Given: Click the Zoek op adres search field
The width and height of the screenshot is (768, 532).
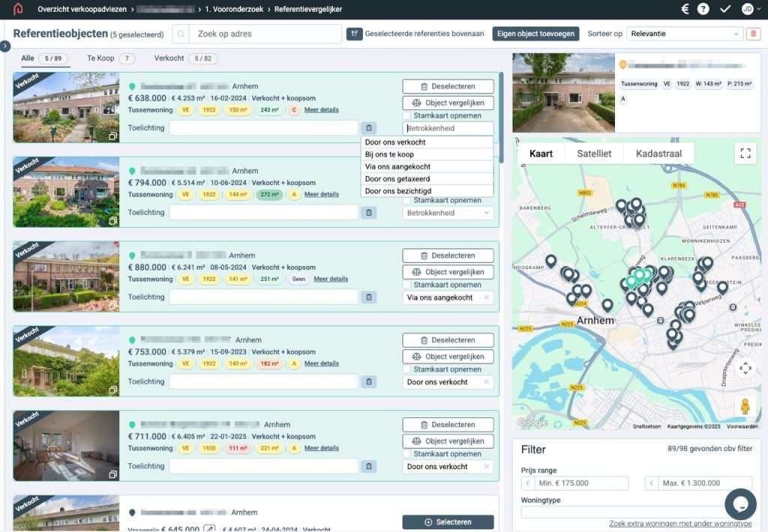Looking at the screenshot, I should tap(265, 34).
